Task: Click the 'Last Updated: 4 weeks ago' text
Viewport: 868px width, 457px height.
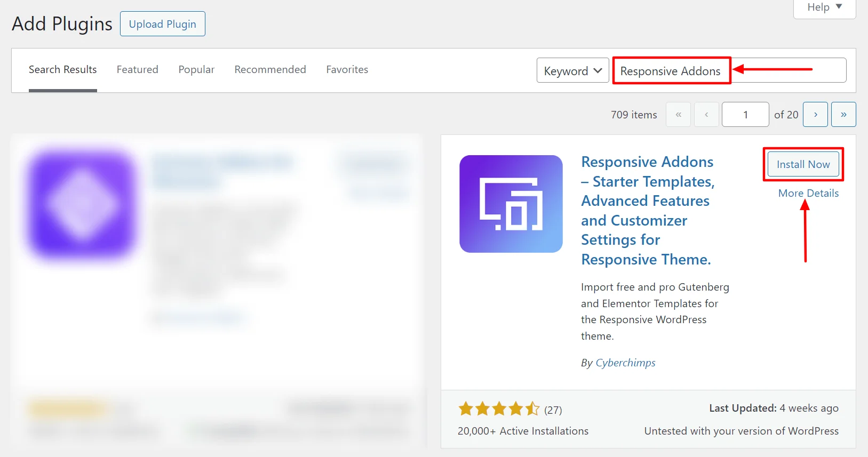Action: tap(774, 408)
